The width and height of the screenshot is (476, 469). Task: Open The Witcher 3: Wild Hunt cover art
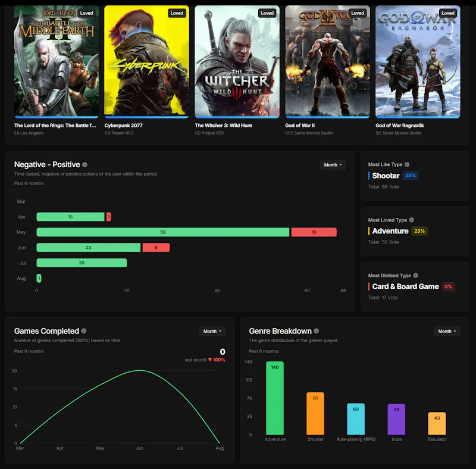237,62
